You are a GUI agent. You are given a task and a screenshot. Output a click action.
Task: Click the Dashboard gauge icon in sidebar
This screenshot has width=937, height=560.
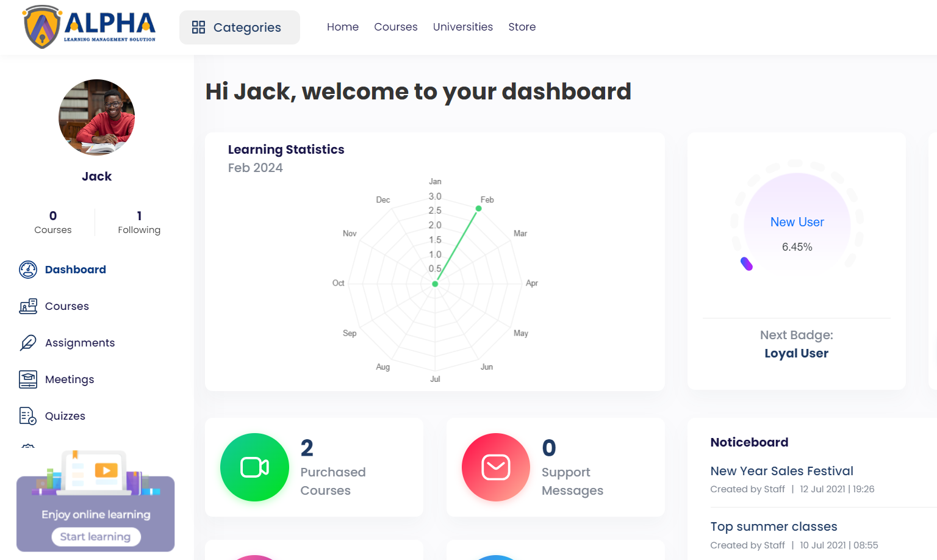pos(28,270)
